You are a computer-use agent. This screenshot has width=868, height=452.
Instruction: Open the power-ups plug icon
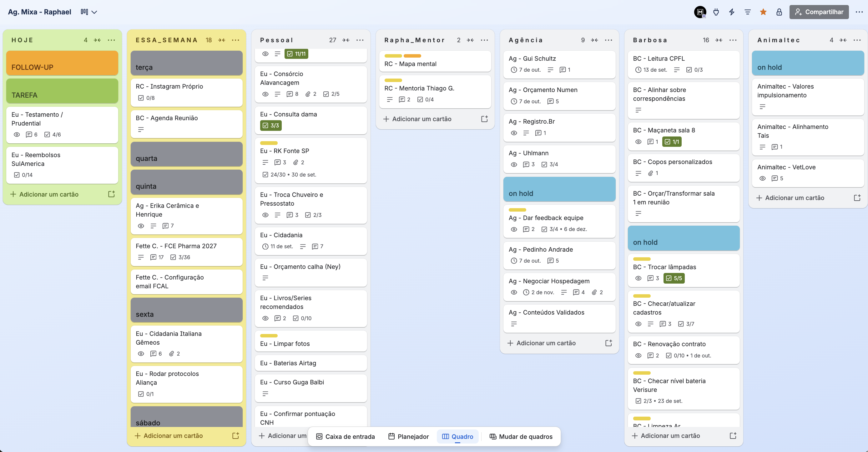pyautogui.click(x=716, y=12)
